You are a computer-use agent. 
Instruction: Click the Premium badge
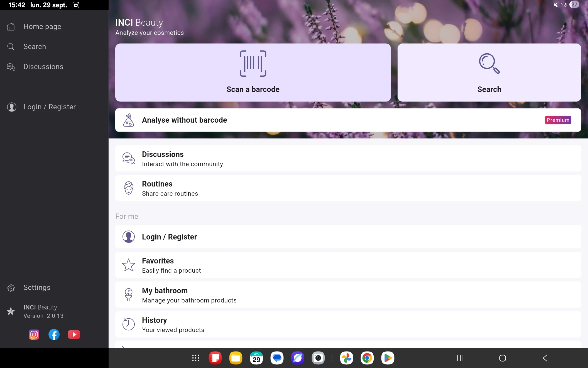558,120
